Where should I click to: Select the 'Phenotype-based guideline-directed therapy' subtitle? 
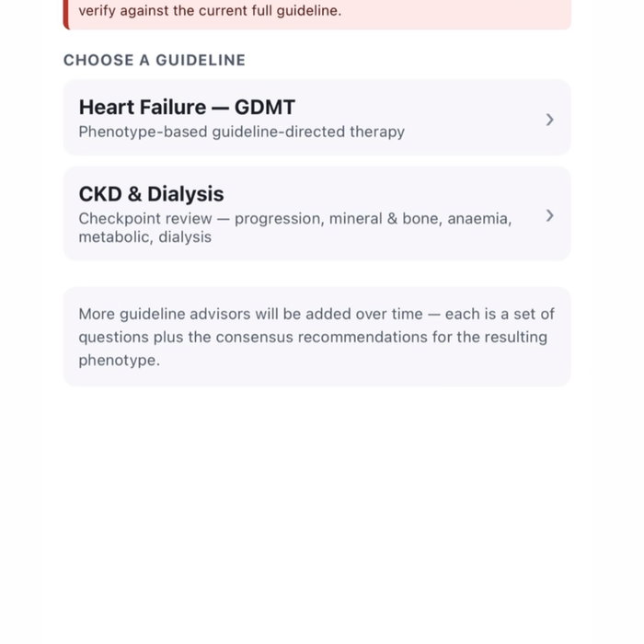point(241,132)
